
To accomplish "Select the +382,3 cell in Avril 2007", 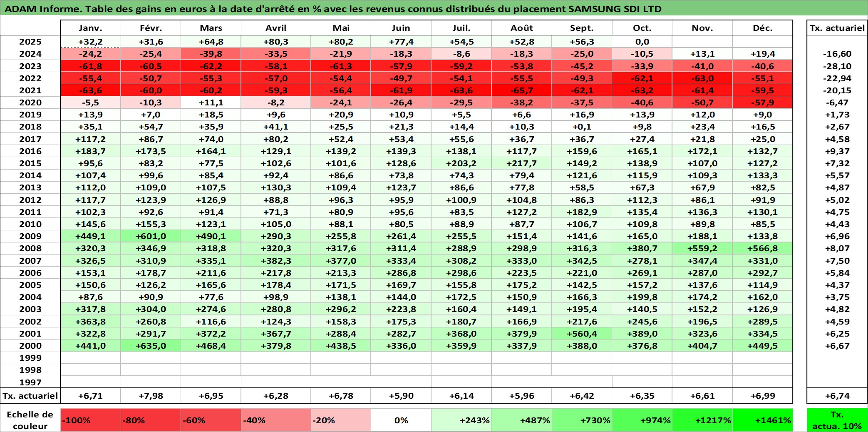I will [276, 261].
